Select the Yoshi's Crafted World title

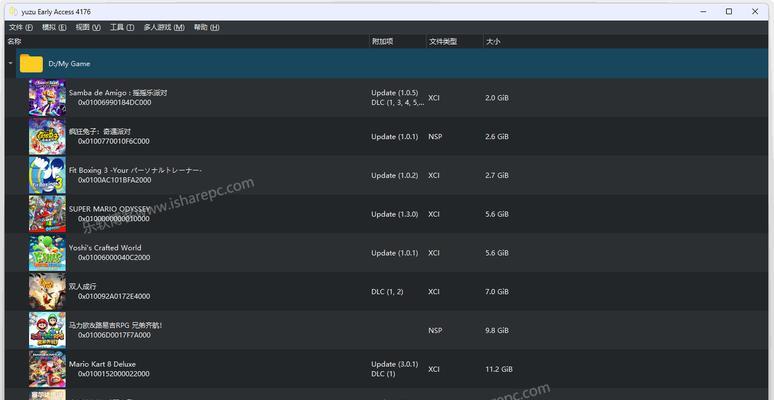coord(105,248)
